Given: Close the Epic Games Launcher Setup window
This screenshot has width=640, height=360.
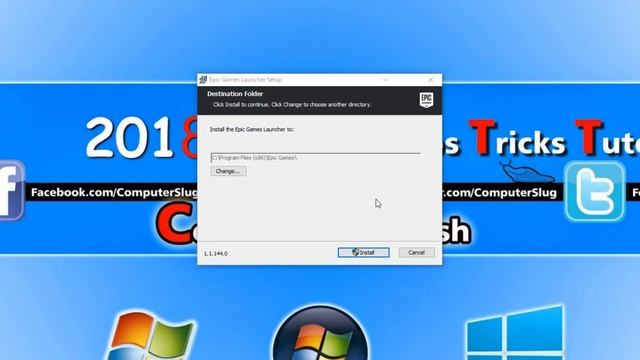Looking at the screenshot, I should click(x=431, y=80).
